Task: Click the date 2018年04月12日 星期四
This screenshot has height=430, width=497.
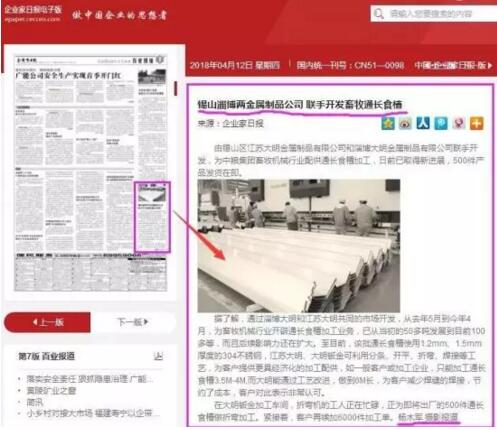Action: point(235,65)
